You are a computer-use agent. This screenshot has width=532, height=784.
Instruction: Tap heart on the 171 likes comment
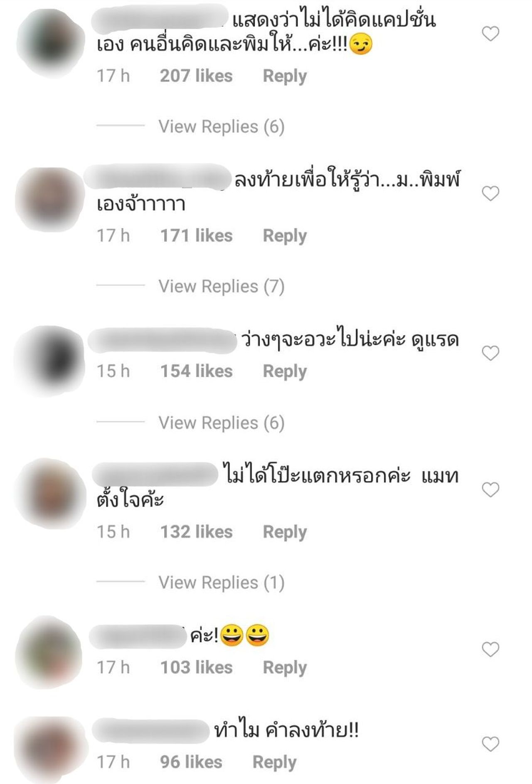tap(490, 193)
